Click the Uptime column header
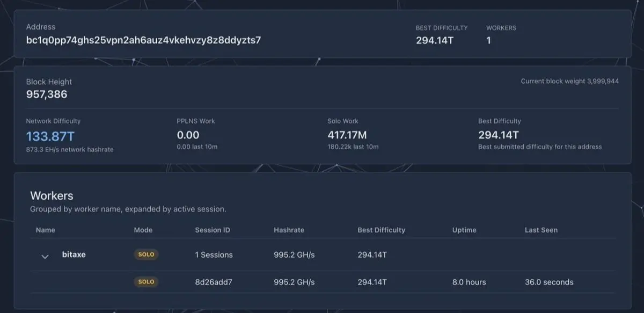644x313 pixels. click(x=464, y=230)
